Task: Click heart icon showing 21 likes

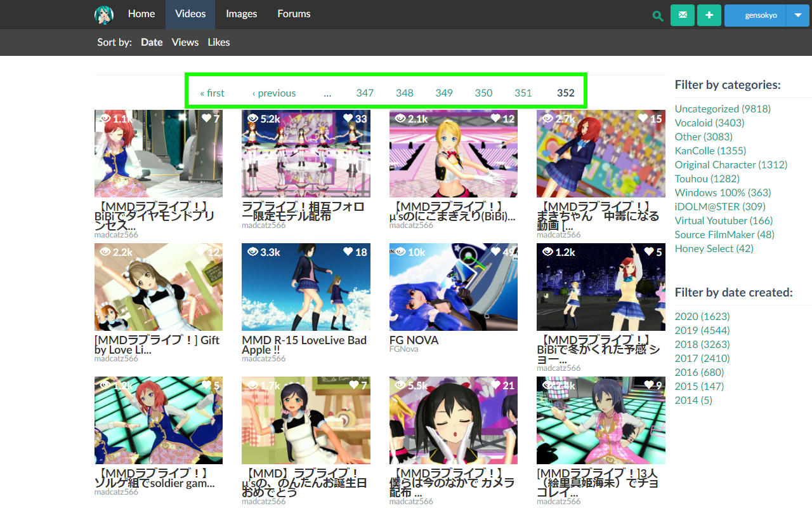Action: (x=495, y=385)
